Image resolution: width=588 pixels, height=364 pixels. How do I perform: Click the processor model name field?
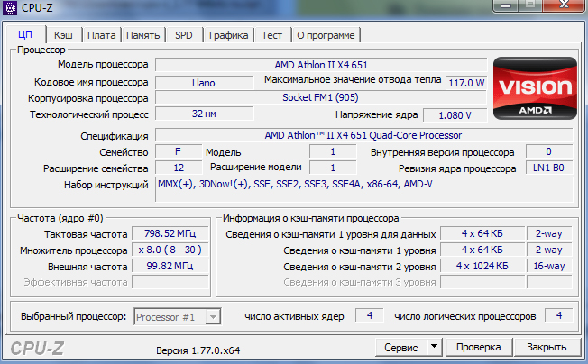point(321,65)
